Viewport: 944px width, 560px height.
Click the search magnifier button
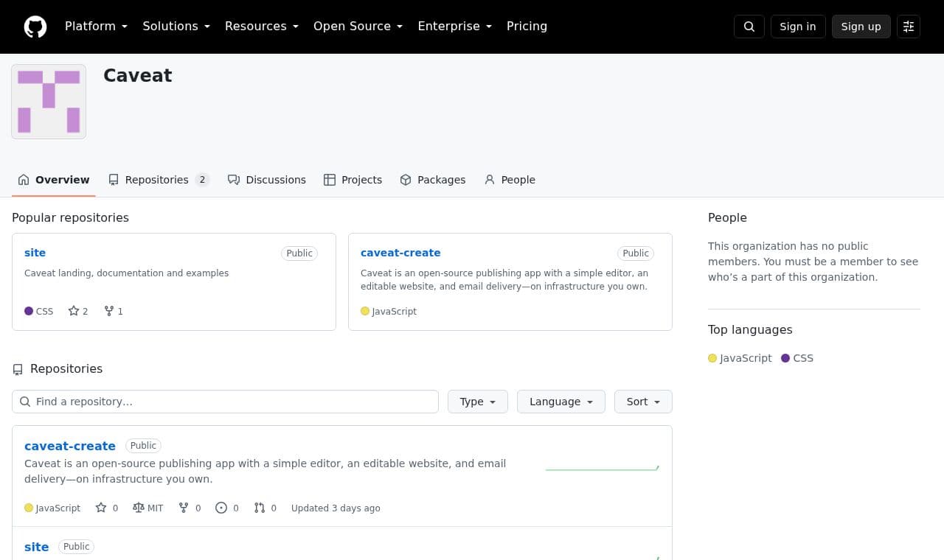pos(749,27)
